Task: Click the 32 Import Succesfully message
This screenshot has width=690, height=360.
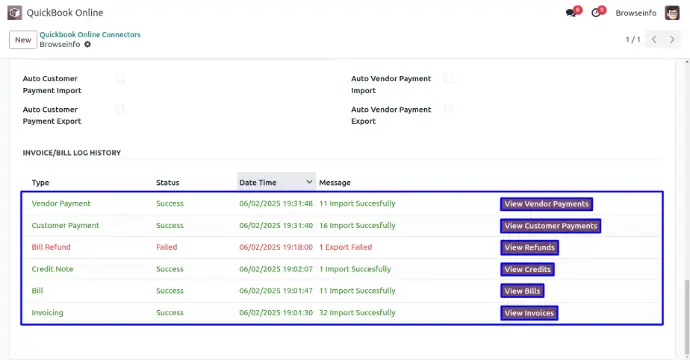Action: (357, 312)
